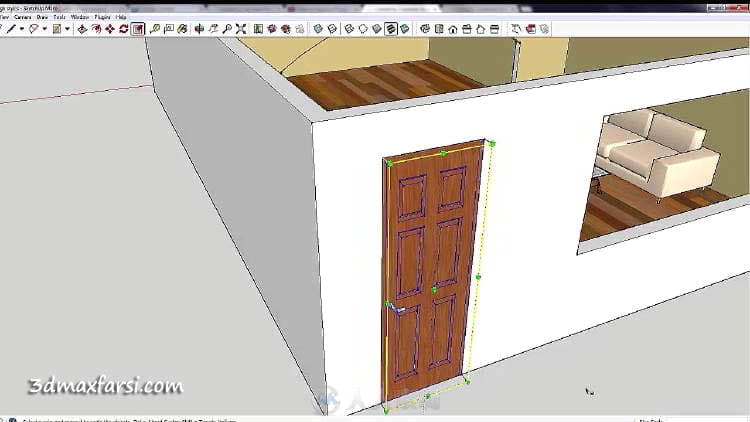Switch to Wireframe face style

[349, 29]
